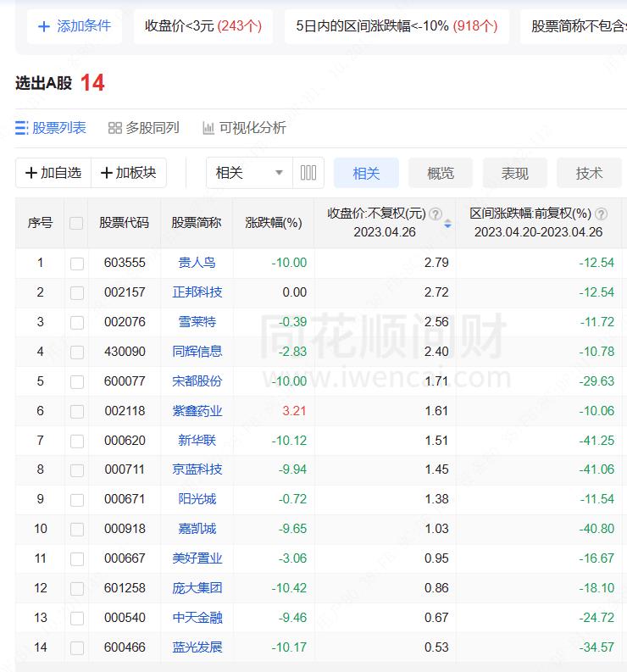Click the 多股同列 grid icon
Viewport: 627px width, 672px height.
tap(115, 128)
